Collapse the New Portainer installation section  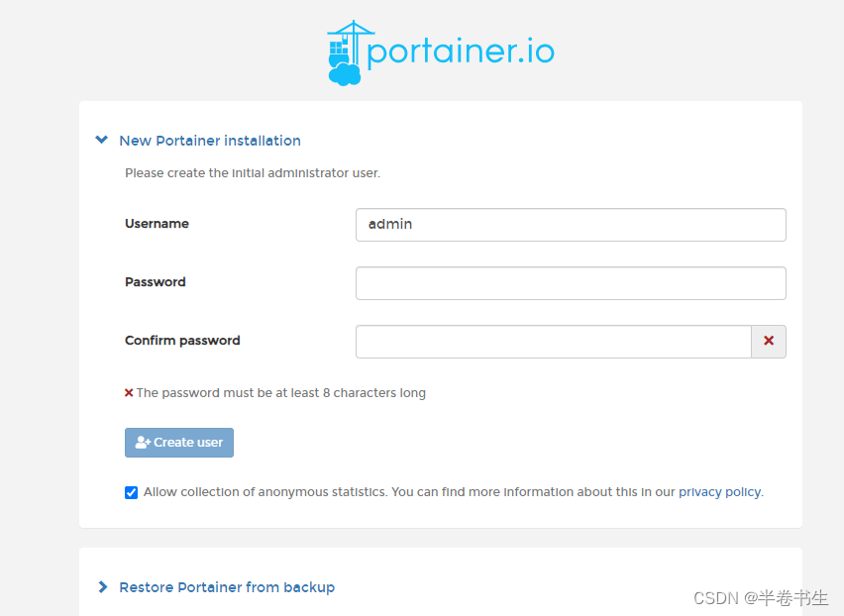pyautogui.click(x=102, y=140)
